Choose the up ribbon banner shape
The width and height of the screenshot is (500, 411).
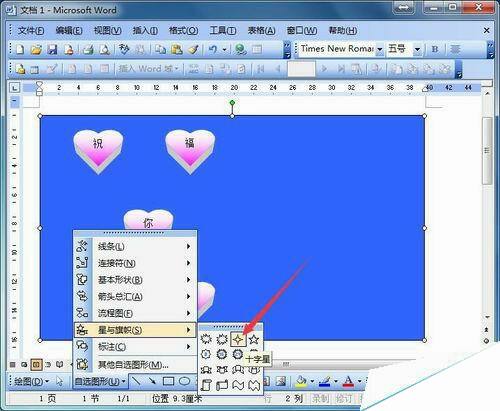[x=206, y=370]
